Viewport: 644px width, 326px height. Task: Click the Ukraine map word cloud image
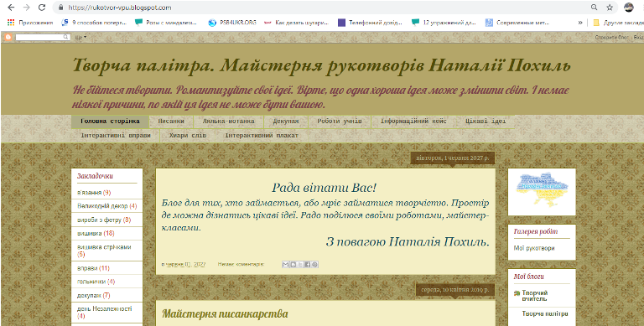click(542, 189)
